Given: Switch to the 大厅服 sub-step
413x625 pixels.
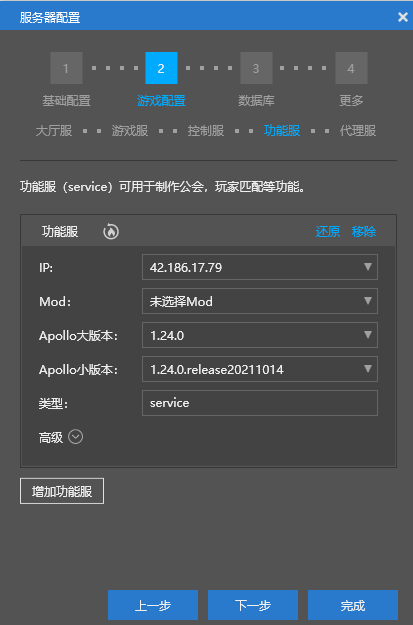Looking at the screenshot, I should pos(54,131).
